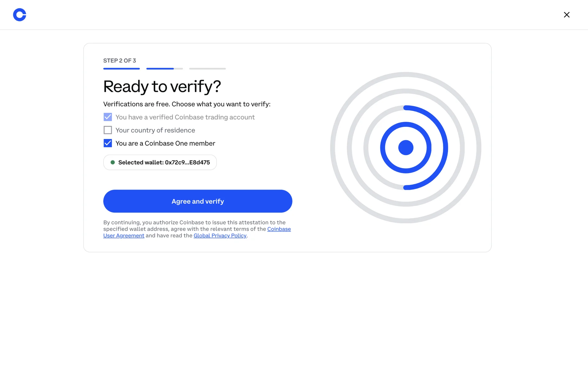Click the green wallet status dot
Viewport: 588px width, 368px height.
click(113, 163)
